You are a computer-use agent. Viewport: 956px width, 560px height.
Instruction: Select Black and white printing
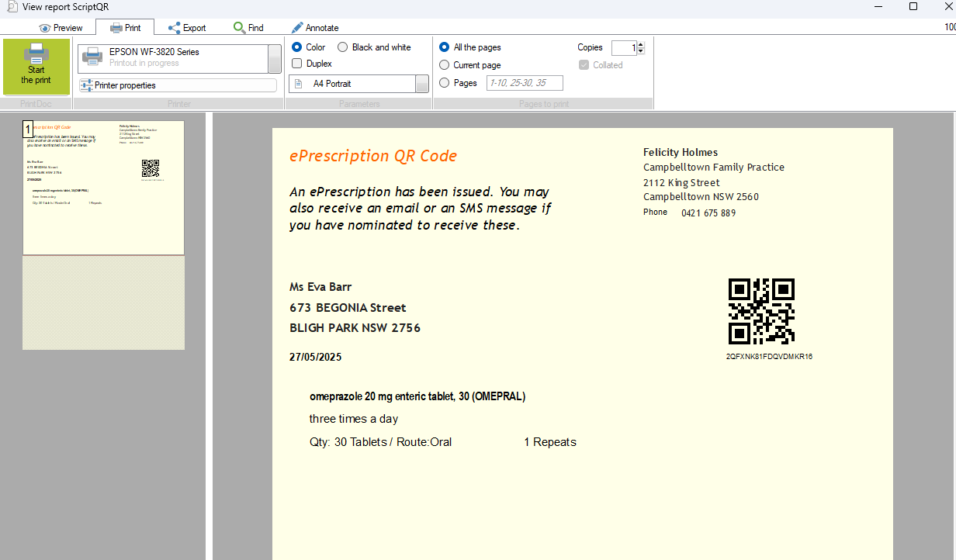pos(343,47)
